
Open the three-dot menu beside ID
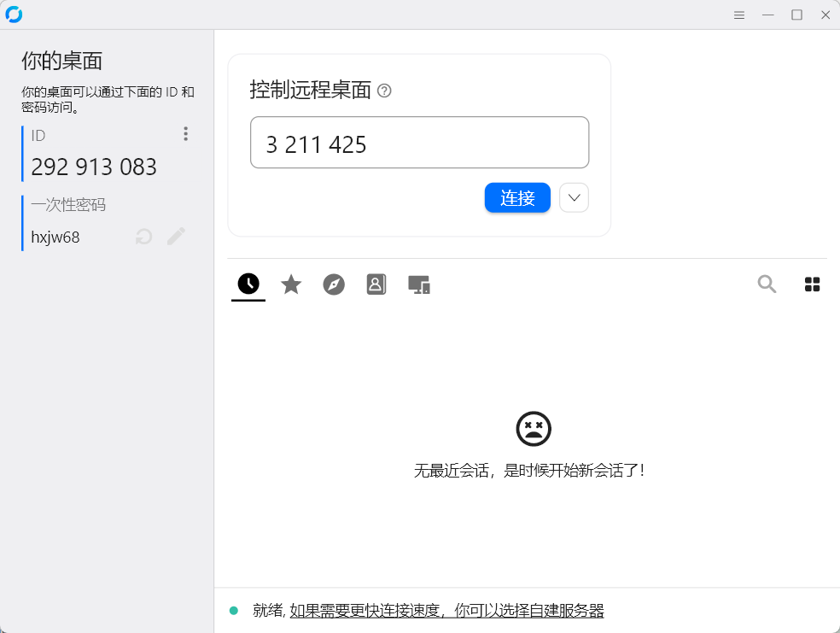click(185, 133)
